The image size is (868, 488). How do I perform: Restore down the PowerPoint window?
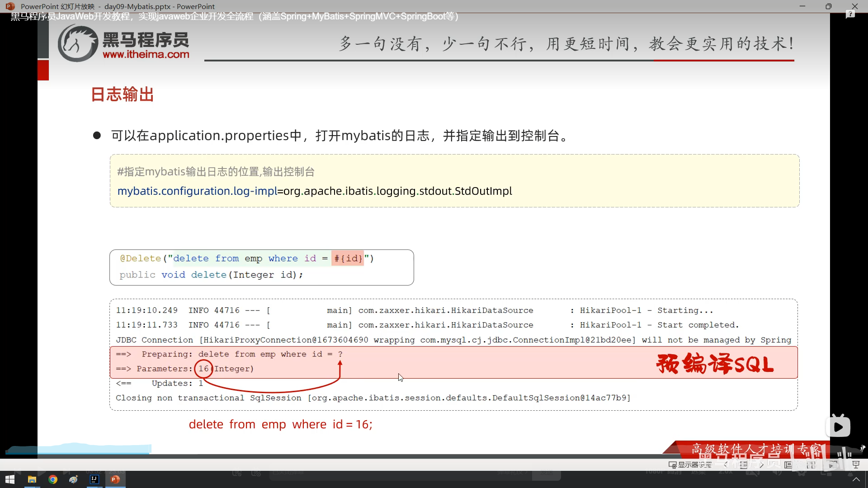pos(829,6)
